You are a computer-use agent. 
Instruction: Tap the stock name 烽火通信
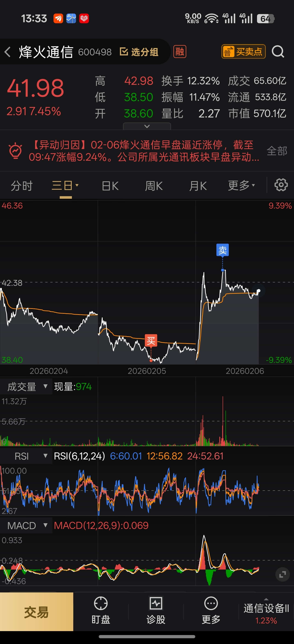tap(46, 52)
